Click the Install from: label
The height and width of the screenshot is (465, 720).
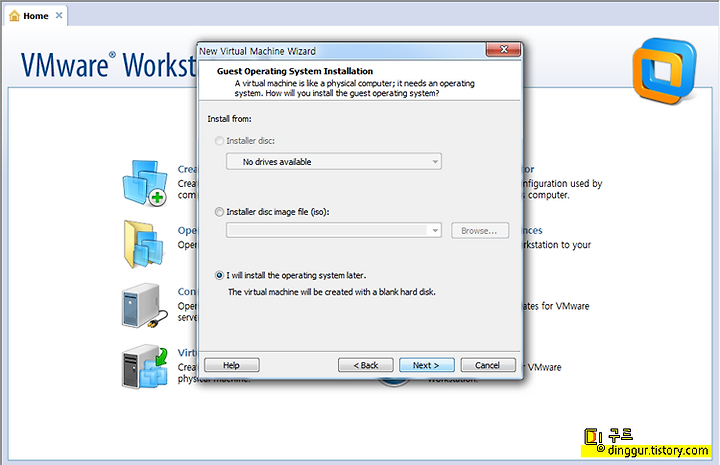tap(229, 119)
